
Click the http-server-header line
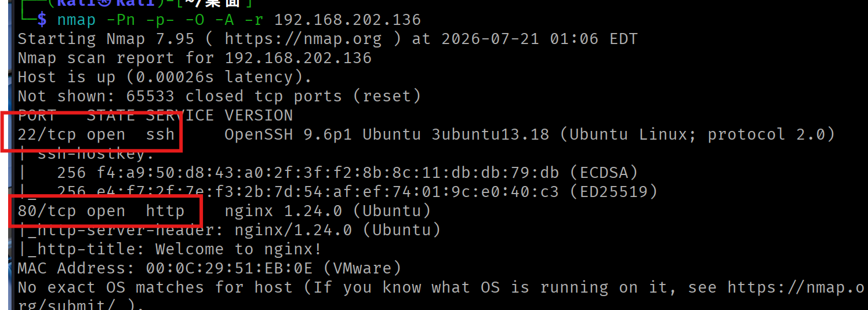tap(229, 230)
